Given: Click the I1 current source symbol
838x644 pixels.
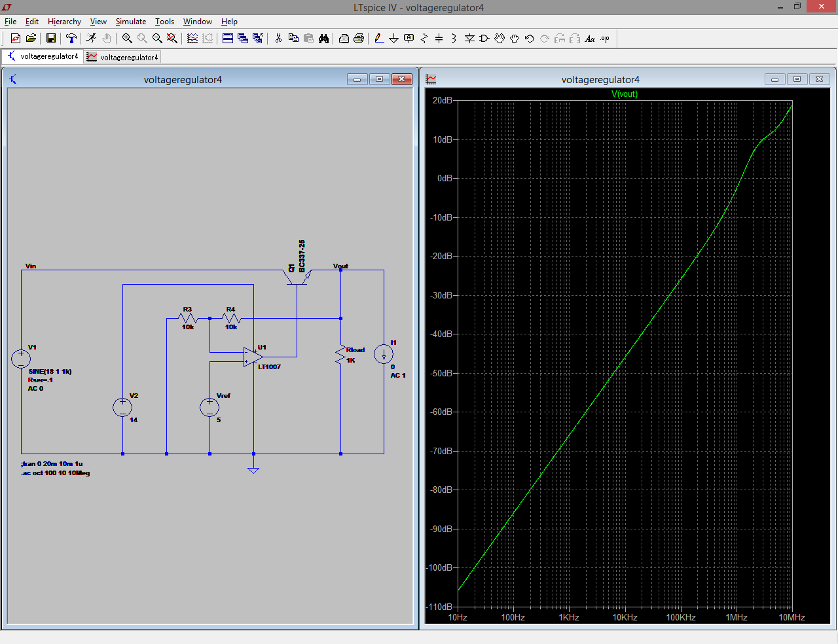Looking at the screenshot, I should coord(384,354).
